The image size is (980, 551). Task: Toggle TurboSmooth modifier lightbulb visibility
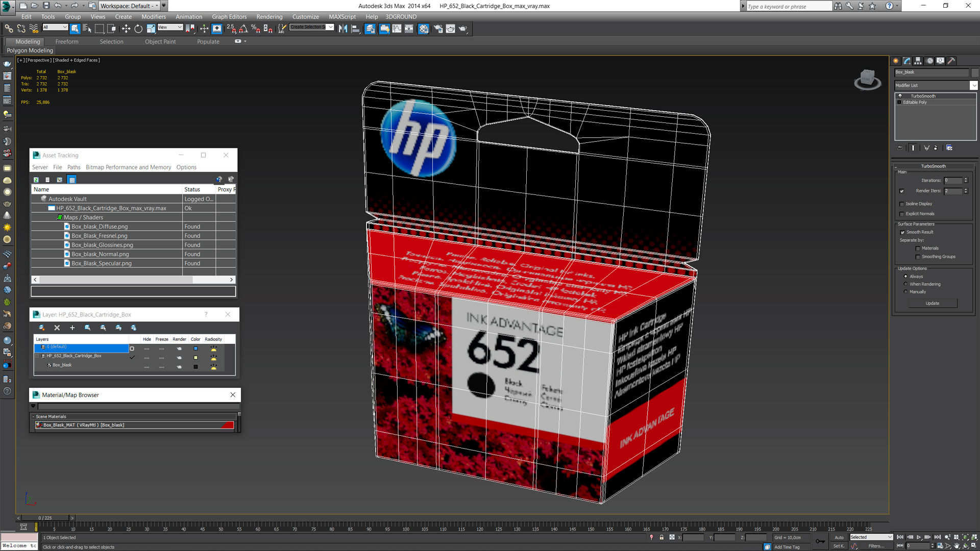(x=900, y=96)
